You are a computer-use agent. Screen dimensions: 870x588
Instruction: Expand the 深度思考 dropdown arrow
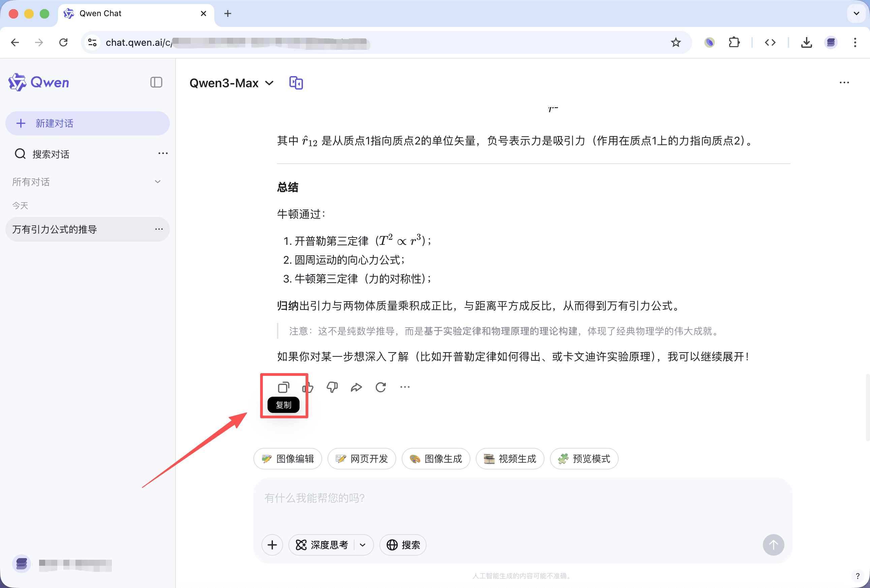pos(362,545)
